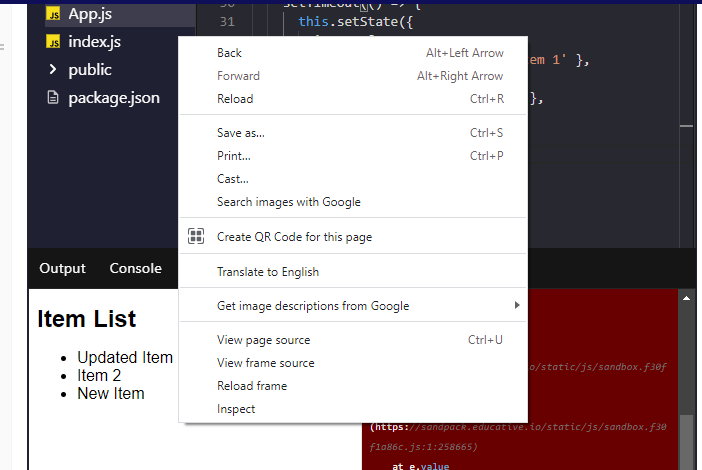Open index.js in the file tree

click(x=94, y=42)
